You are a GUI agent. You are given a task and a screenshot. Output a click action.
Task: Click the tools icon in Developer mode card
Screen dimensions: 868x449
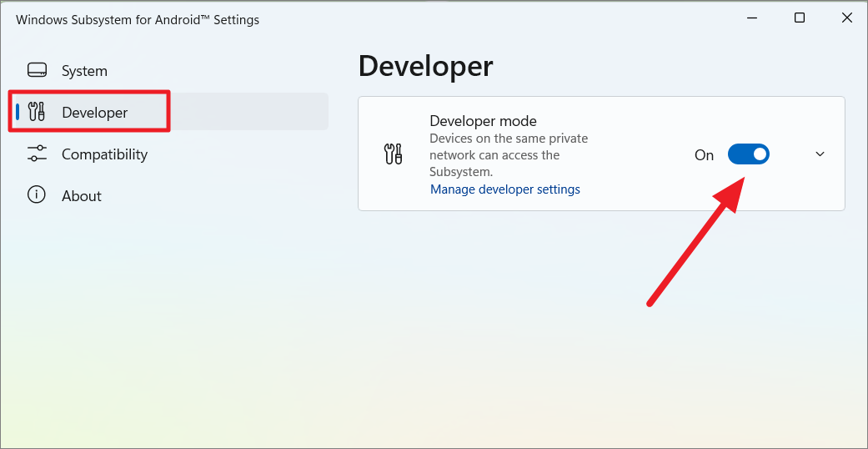point(393,154)
